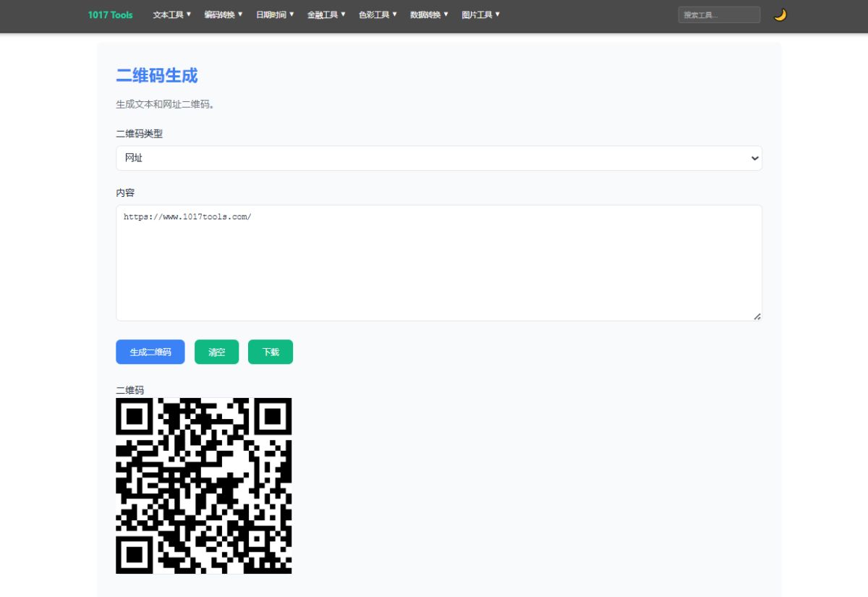Click the 生成二维码 button
868x597 pixels.
[x=150, y=352]
